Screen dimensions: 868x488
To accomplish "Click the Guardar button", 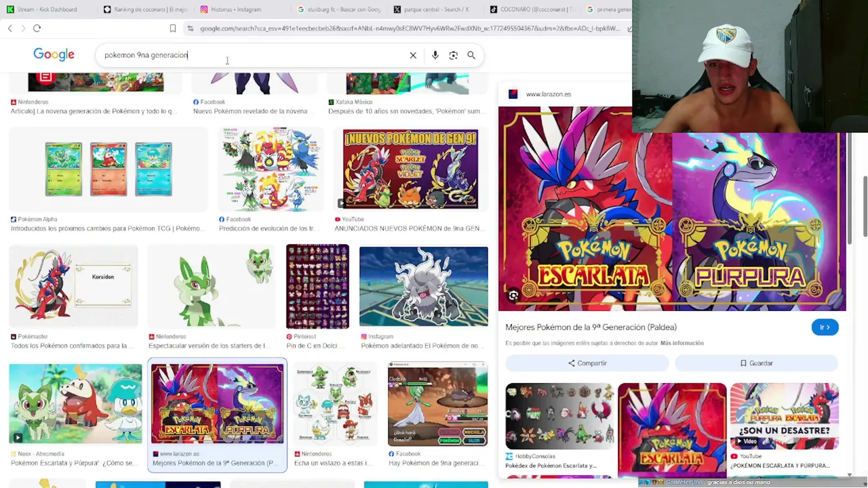I will click(x=756, y=363).
